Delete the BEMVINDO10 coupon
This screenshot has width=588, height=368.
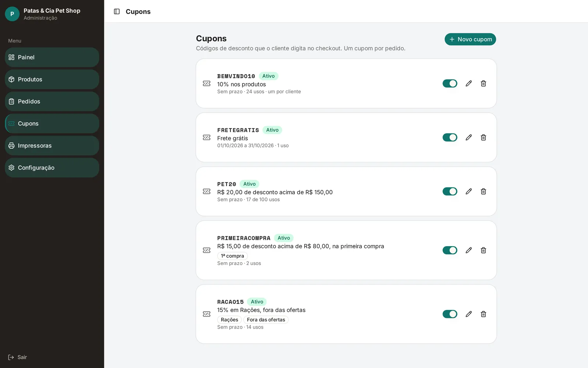(x=483, y=84)
